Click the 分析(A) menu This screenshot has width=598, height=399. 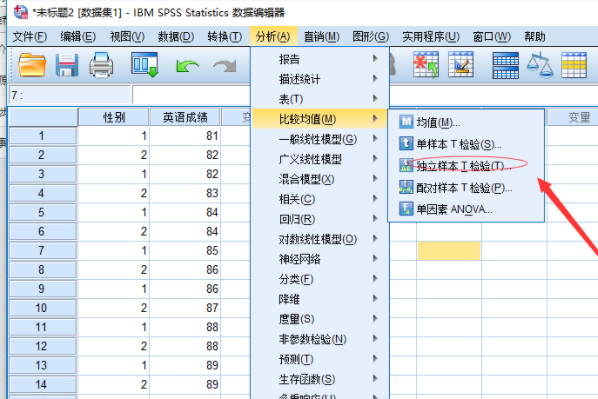coord(273,37)
